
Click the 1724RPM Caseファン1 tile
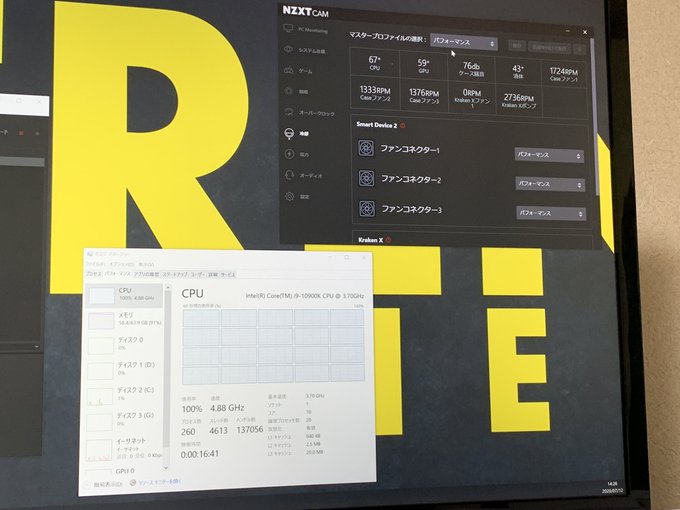pyautogui.click(x=563, y=74)
